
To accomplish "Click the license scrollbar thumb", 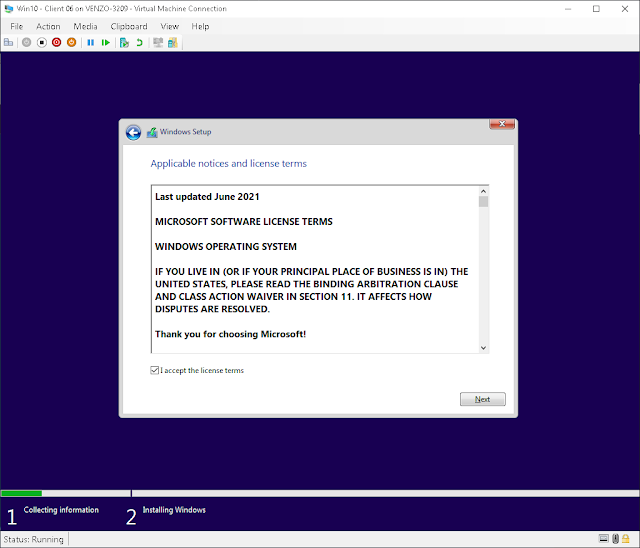I will point(483,202).
